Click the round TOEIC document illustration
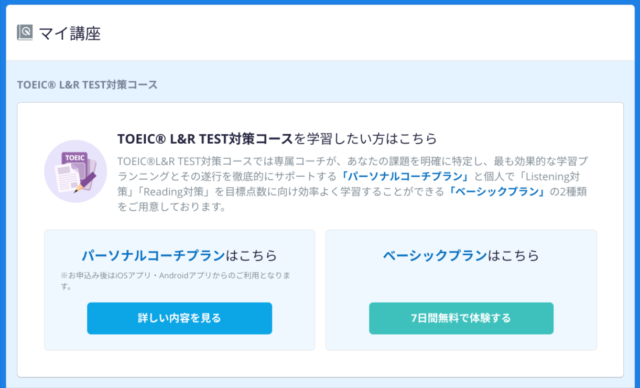The width and height of the screenshot is (640, 388). coord(76,171)
